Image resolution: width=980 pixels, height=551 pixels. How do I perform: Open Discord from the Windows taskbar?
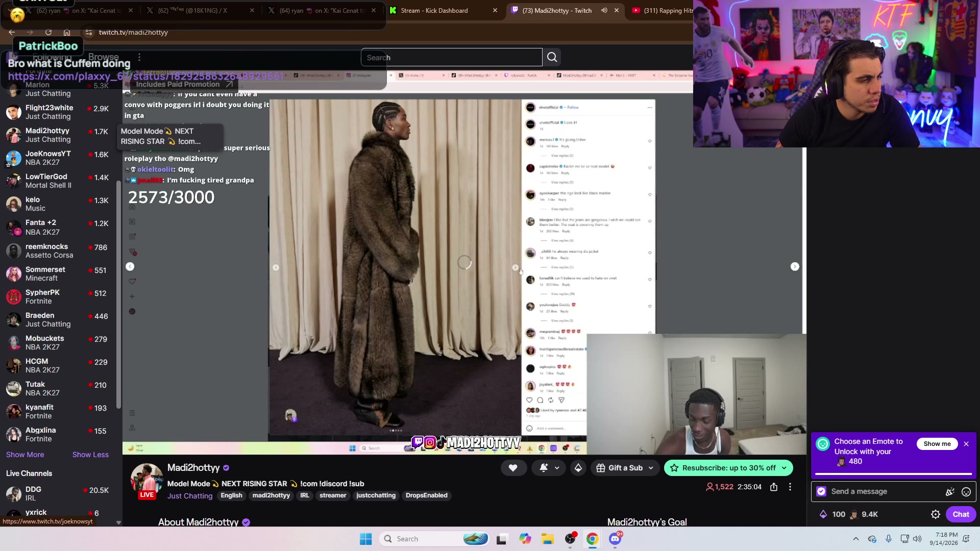pos(615,539)
